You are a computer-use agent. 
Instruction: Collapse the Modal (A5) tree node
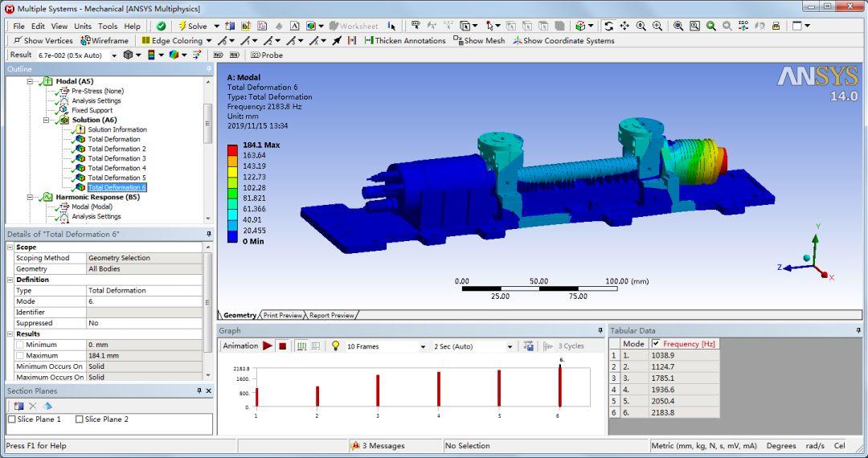click(31, 81)
